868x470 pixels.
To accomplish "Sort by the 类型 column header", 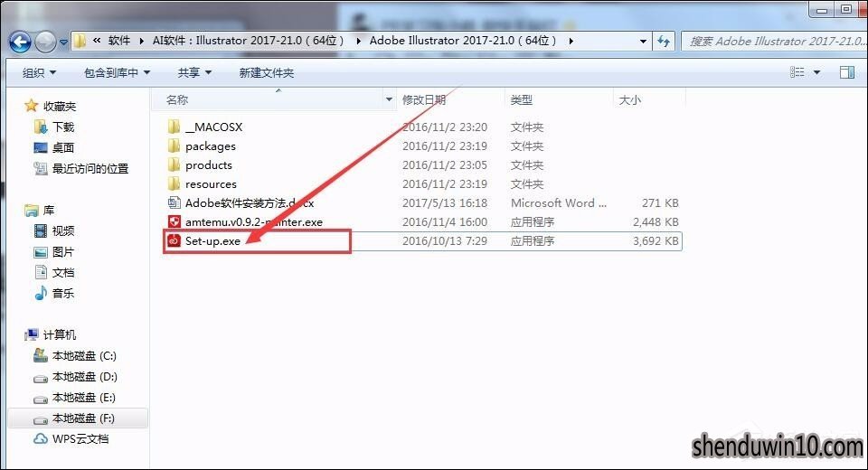I will (521, 99).
